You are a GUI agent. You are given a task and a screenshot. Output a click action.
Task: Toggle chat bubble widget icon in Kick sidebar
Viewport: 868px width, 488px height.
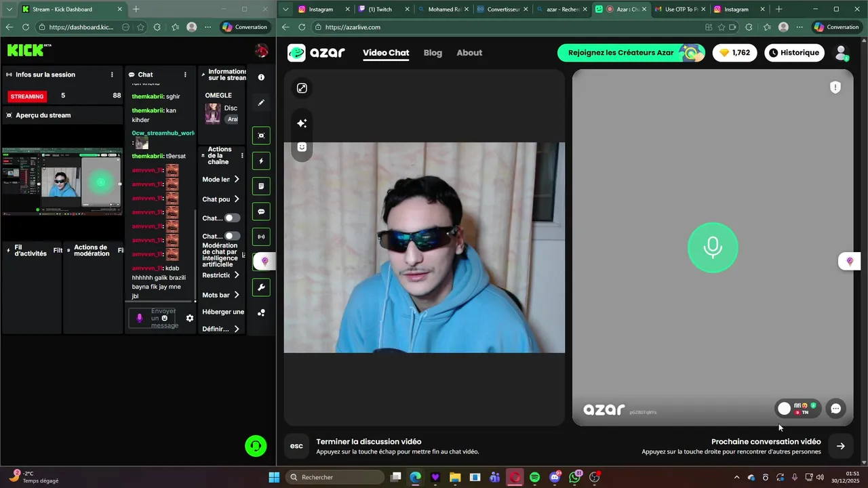click(261, 211)
